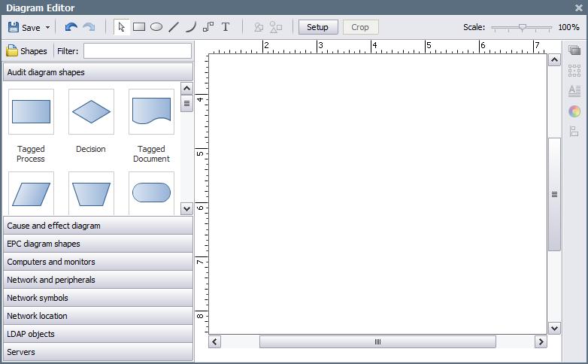
Task: Click the Setup button
Action: coord(317,27)
